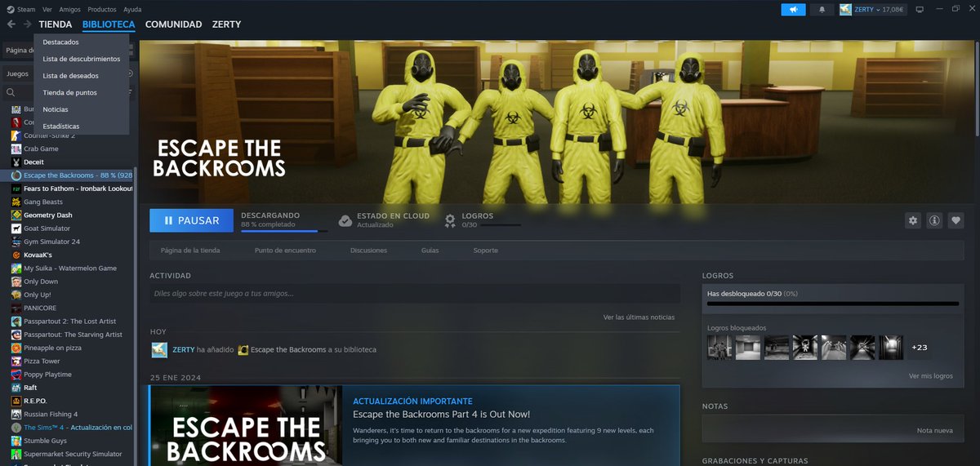Select Supermarket Security Simulator in library
980x466 pixels.
pos(73,454)
